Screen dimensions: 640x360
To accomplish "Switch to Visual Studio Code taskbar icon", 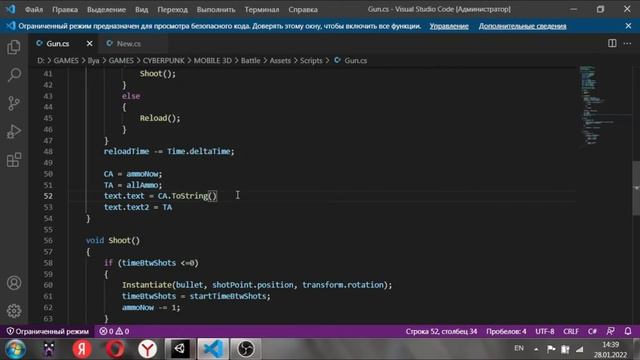I will point(213,349).
